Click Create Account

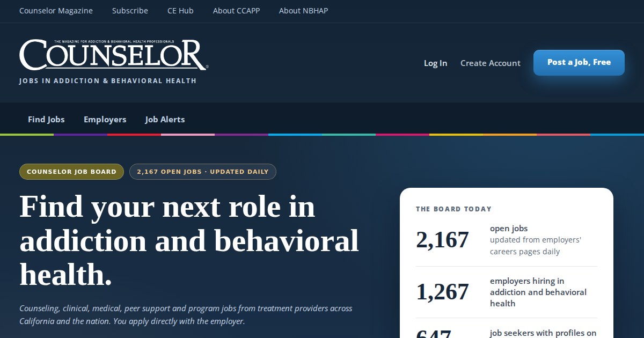pyautogui.click(x=491, y=63)
